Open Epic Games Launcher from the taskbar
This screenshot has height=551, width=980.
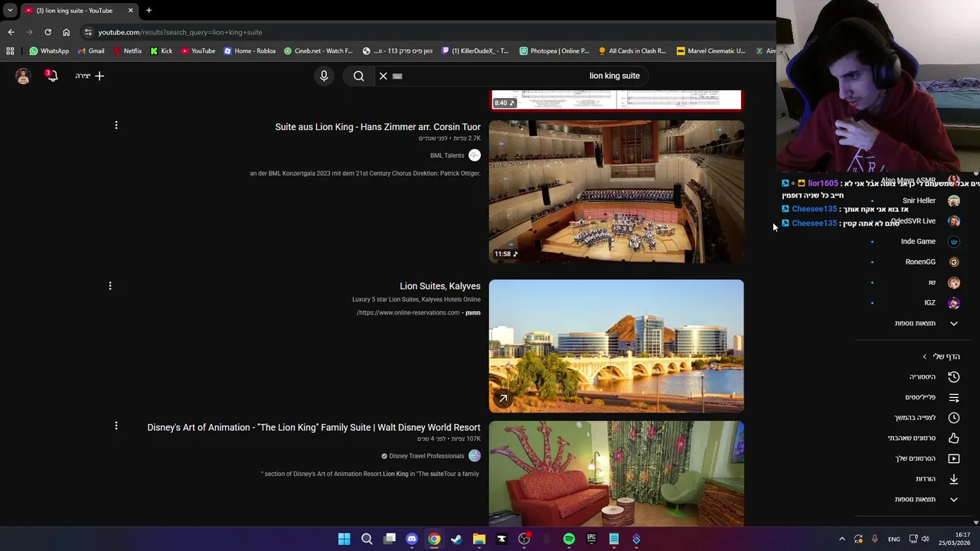[x=591, y=539]
